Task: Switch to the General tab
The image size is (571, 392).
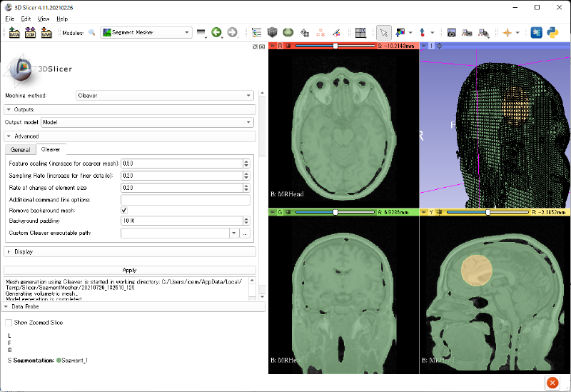Action: (x=21, y=150)
